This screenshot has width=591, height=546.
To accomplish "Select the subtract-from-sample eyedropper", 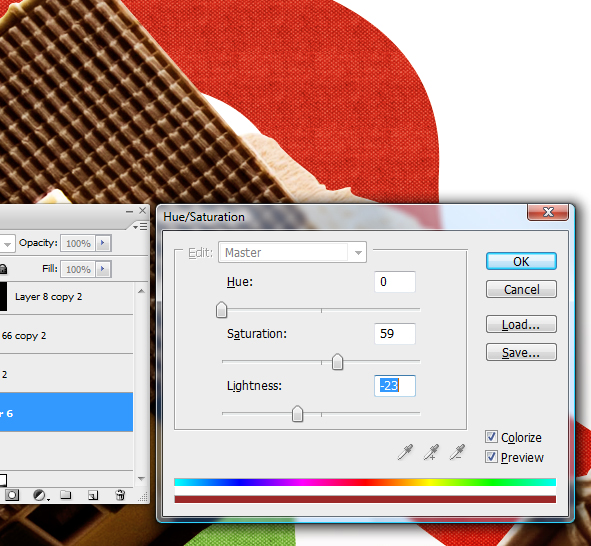I will pos(457,452).
